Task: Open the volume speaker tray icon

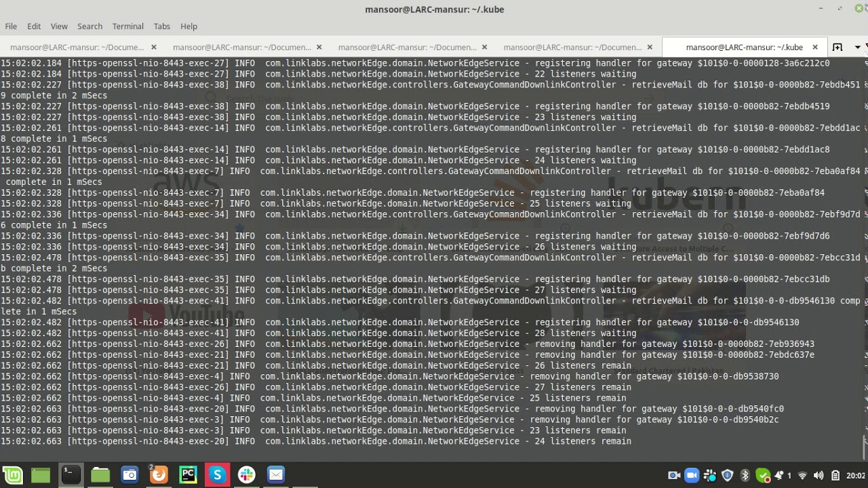Action: click(818, 476)
